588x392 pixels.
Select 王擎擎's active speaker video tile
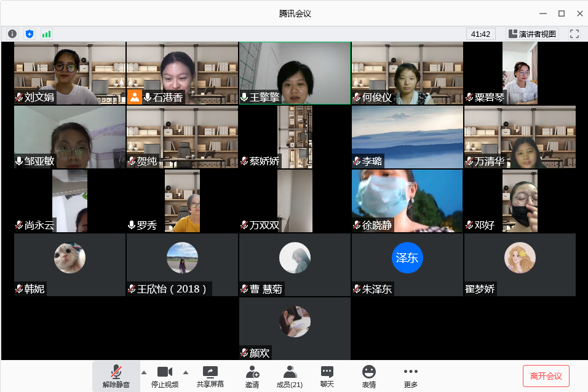click(x=295, y=73)
